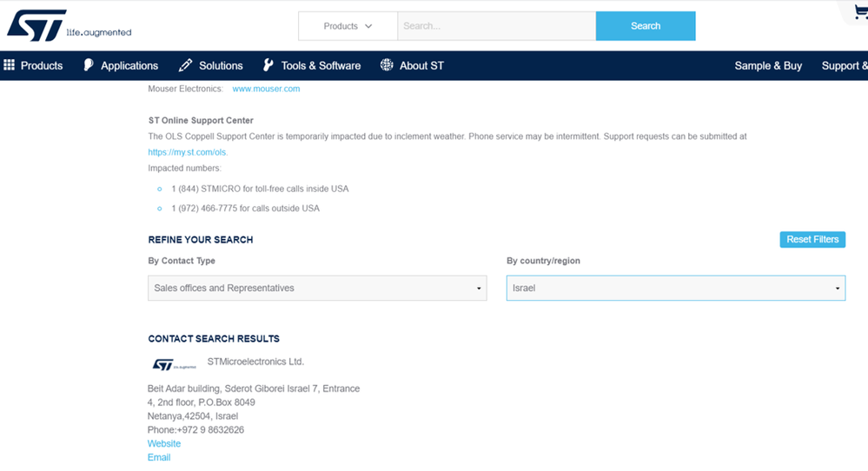Click the Impacted numbers: label

[x=184, y=168]
